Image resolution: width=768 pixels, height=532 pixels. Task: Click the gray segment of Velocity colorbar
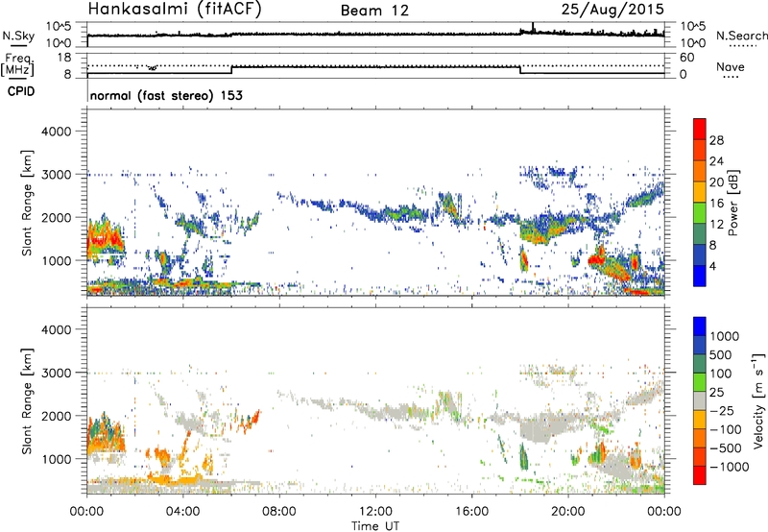700,400
